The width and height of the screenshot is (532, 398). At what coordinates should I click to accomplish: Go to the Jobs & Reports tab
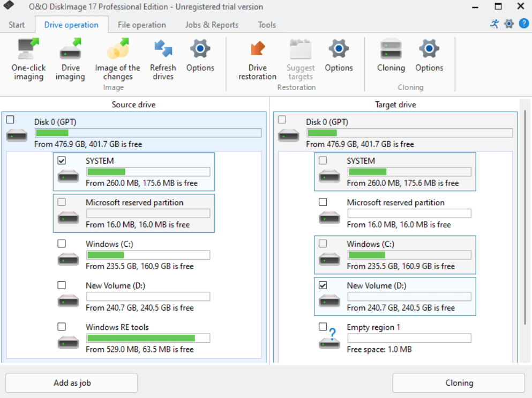212,25
